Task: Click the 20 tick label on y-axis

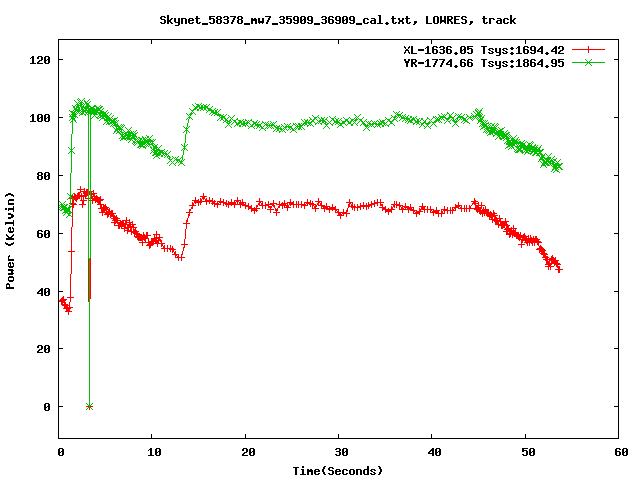Action: 43,349
